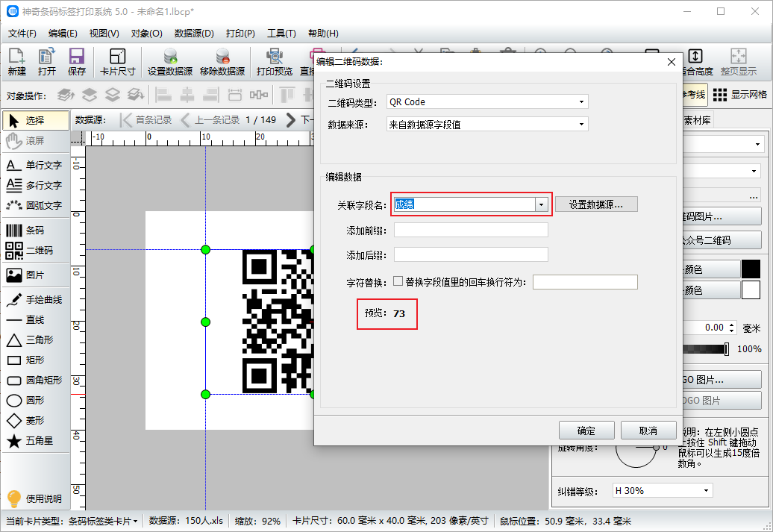Pick the 圆弧文字 arc text tool

click(36, 206)
